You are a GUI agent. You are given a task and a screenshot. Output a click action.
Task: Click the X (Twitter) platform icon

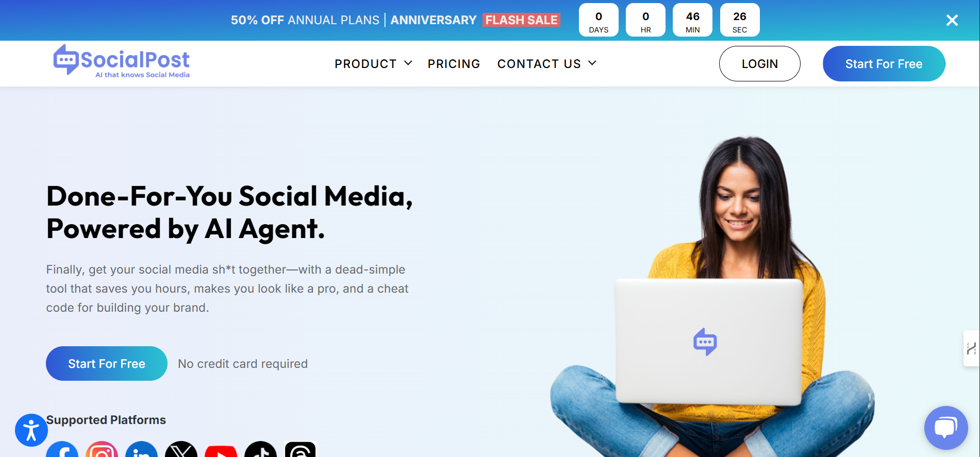(x=181, y=449)
